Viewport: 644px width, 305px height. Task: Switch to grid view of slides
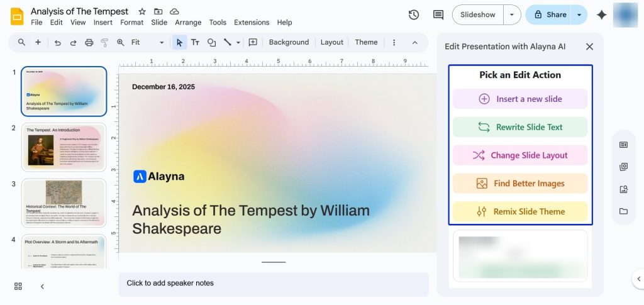pos(18,286)
